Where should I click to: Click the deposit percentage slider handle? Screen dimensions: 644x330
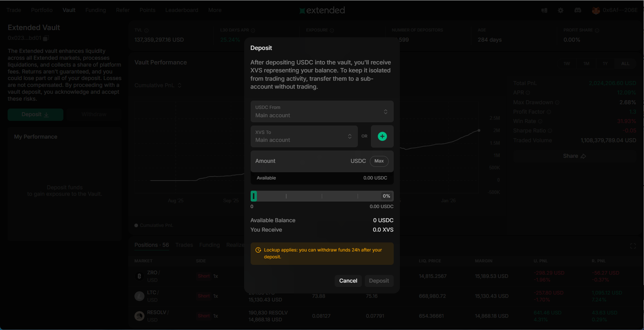tap(254, 196)
